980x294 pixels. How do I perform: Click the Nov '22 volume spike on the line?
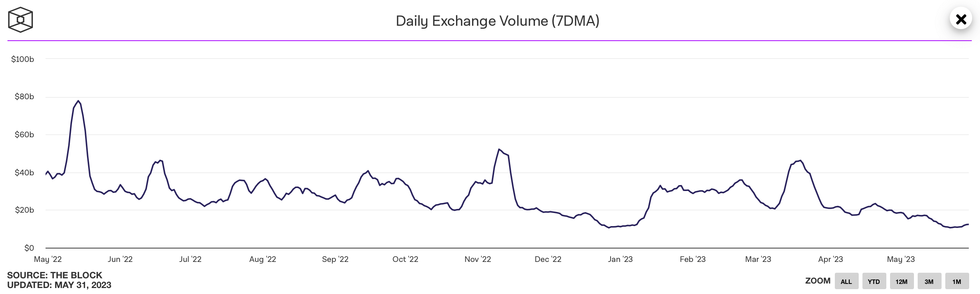pyautogui.click(x=499, y=150)
